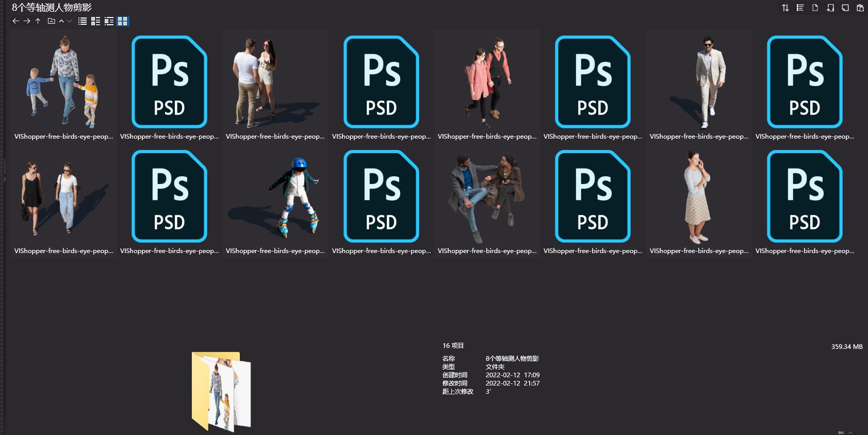Select the large thumbnail grid view
The width and height of the screenshot is (868, 435).
click(122, 21)
